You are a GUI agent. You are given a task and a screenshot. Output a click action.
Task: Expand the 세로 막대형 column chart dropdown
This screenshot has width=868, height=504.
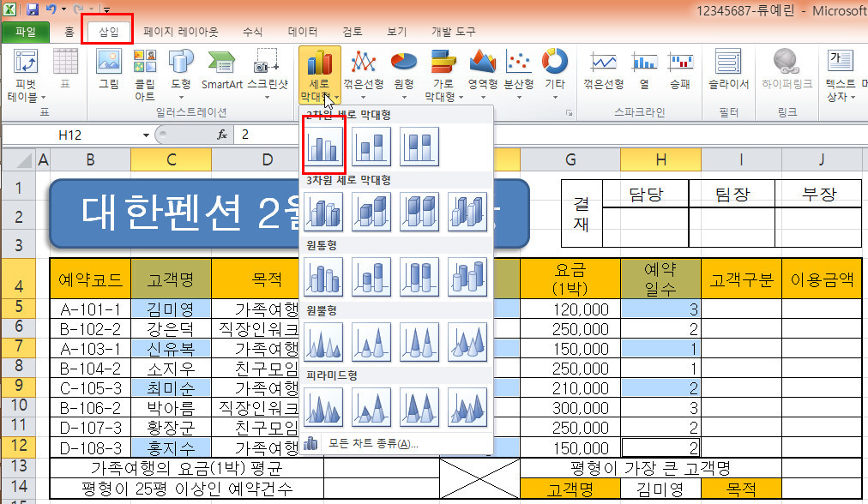pyautogui.click(x=319, y=75)
